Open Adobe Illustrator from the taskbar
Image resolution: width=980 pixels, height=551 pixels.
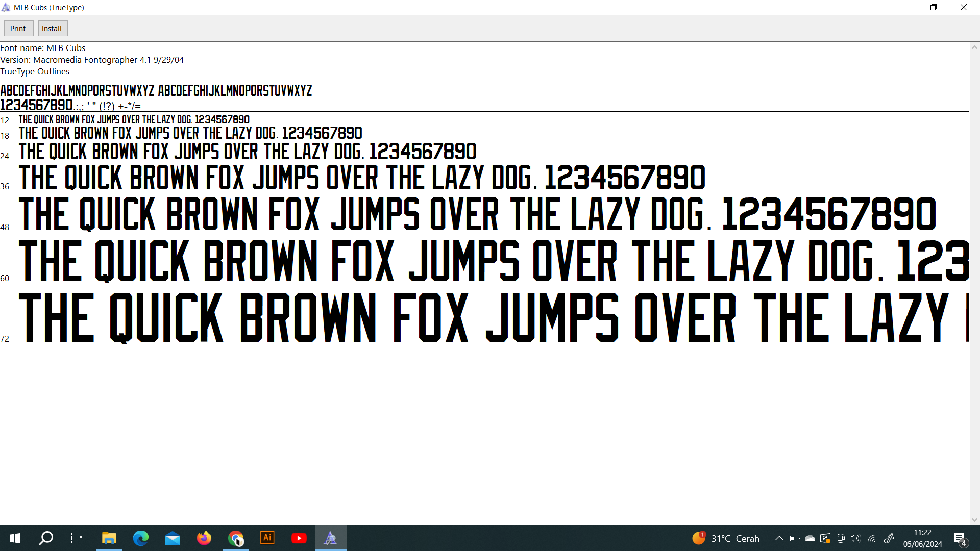tap(267, 538)
